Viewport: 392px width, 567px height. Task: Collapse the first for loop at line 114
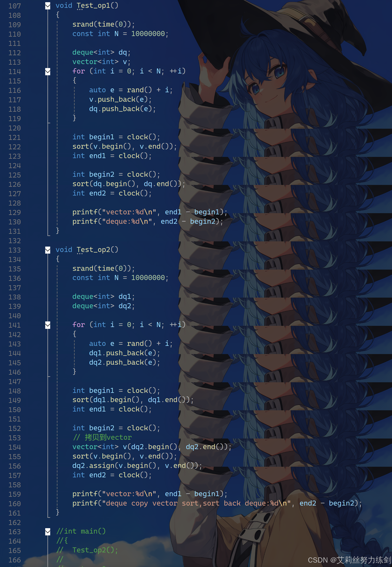(x=48, y=71)
